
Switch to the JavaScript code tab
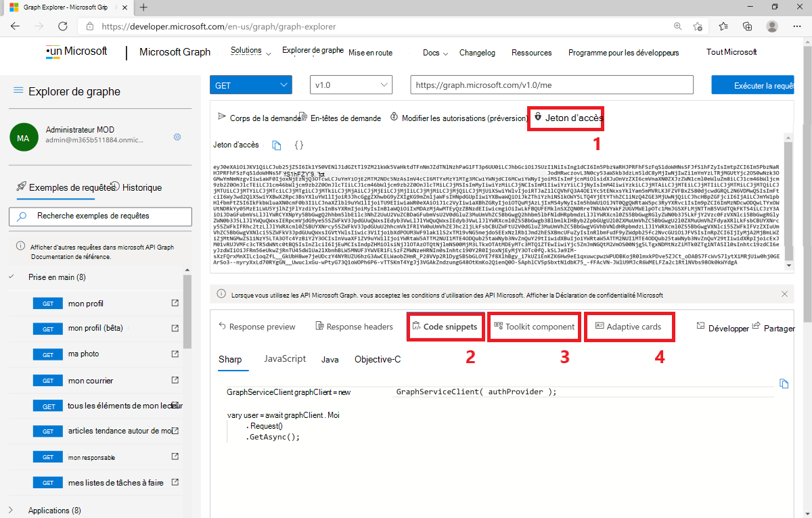(284, 359)
